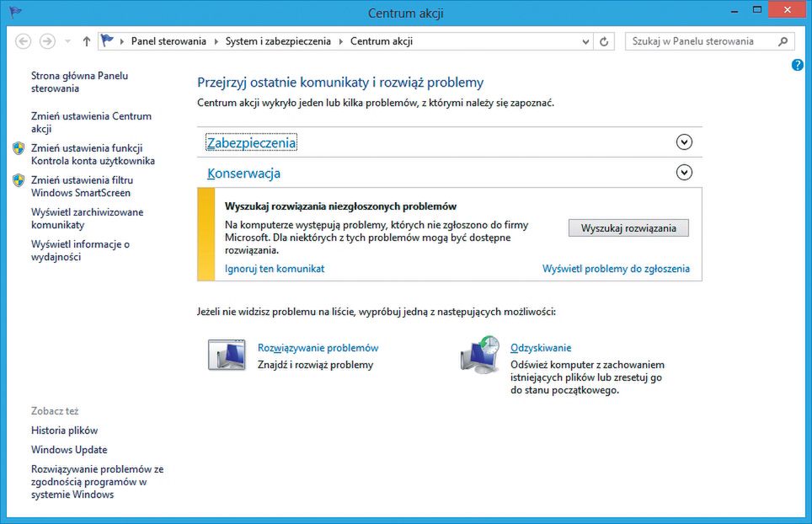Click the title bar flag icon
Screen dimensions: 812x524
click(x=15, y=12)
